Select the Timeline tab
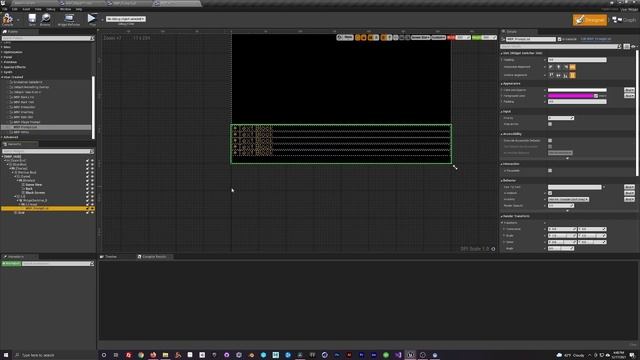 111,257
